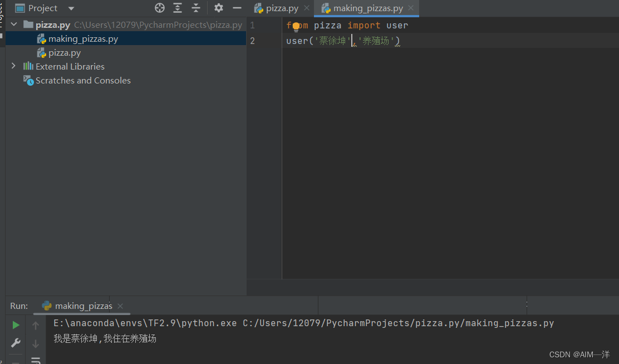The width and height of the screenshot is (619, 364).
Task: Click line number 1 in the gutter
Action: (x=252, y=25)
